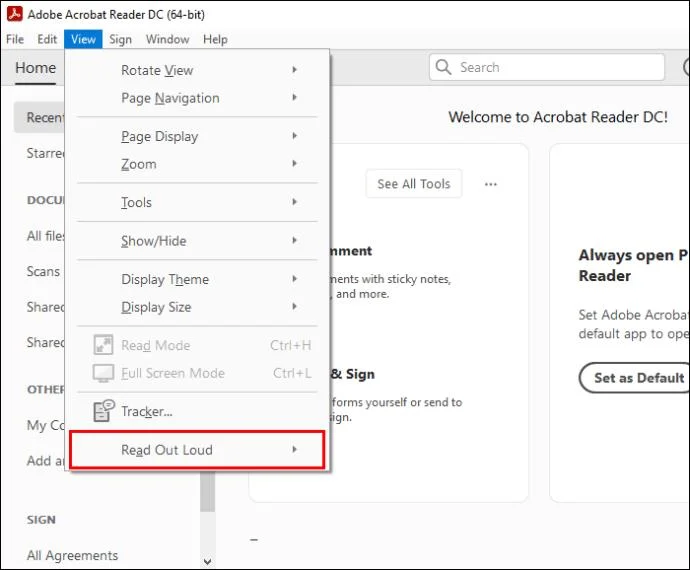
Task: Close the open View menu
Action: (83, 39)
